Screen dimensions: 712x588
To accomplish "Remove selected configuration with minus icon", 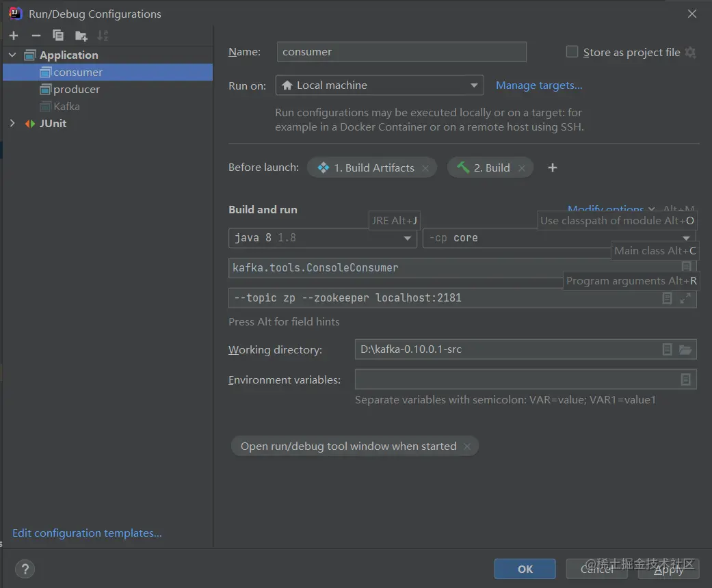I will (36, 36).
